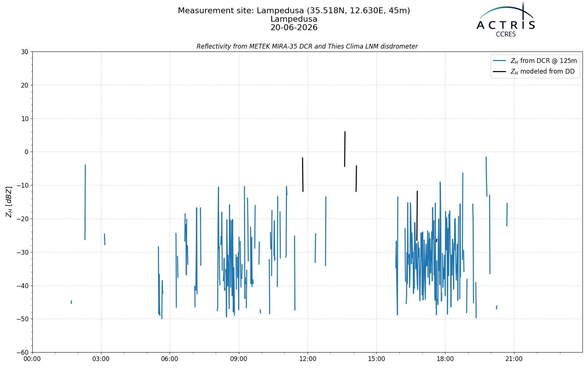Click the 20 tick label on y-axis
The image size is (588, 368).
[25, 85]
